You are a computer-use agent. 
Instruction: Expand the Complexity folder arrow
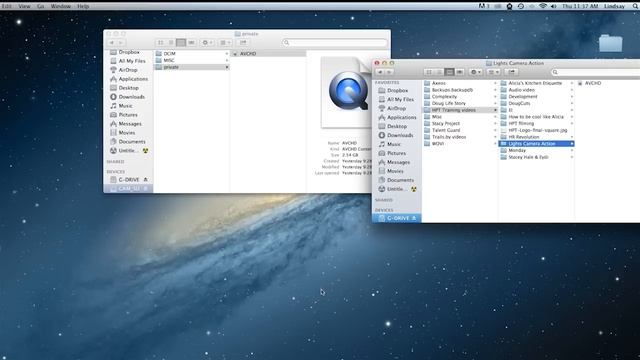(x=495, y=97)
